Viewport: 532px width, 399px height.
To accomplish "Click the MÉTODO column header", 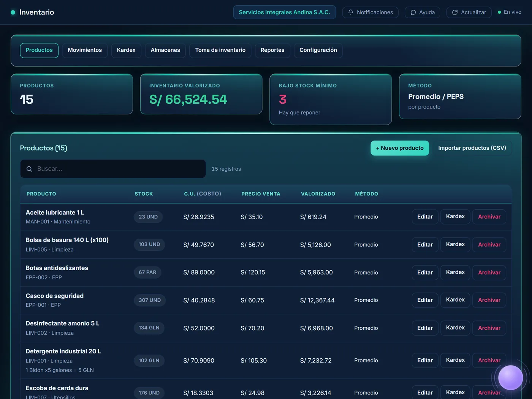I will [367, 194].
